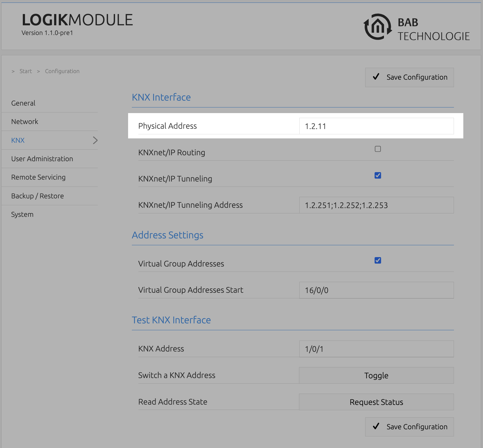This screenshot has height=448, width=483.
Task: Click the Toggle button for KNX address
Action: (x=376, y=375)
